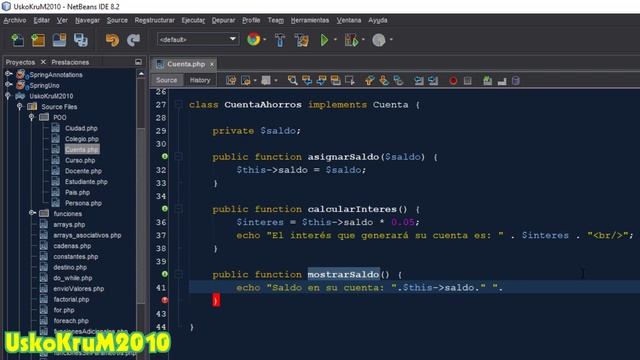Close the Cuenta.php editor tab

pos(212,64)
